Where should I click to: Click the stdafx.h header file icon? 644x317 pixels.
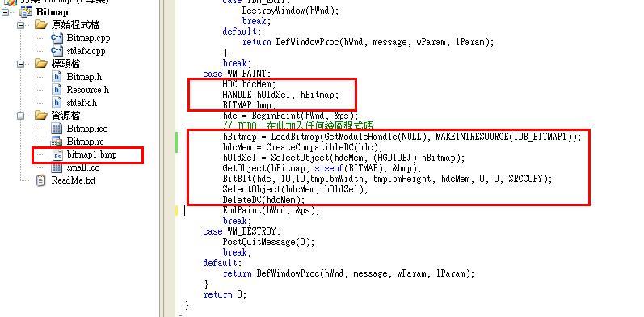57,103
